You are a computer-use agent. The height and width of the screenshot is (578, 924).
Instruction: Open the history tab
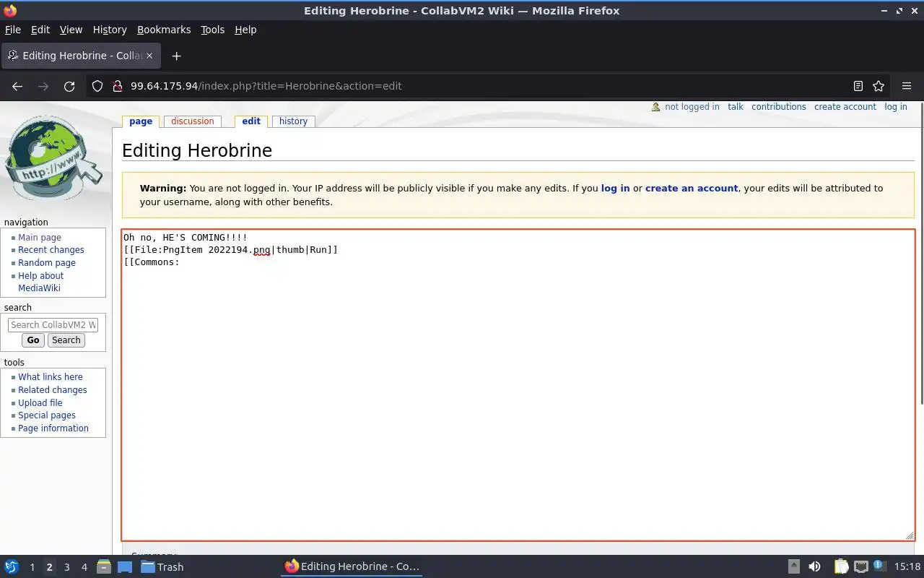click(293, 121)
